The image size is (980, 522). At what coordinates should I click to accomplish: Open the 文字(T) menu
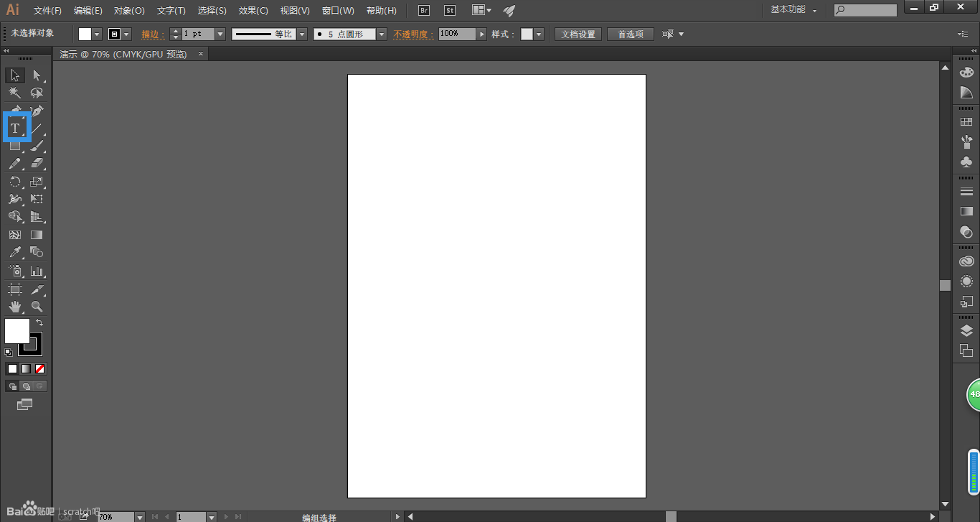coord(171,11)
